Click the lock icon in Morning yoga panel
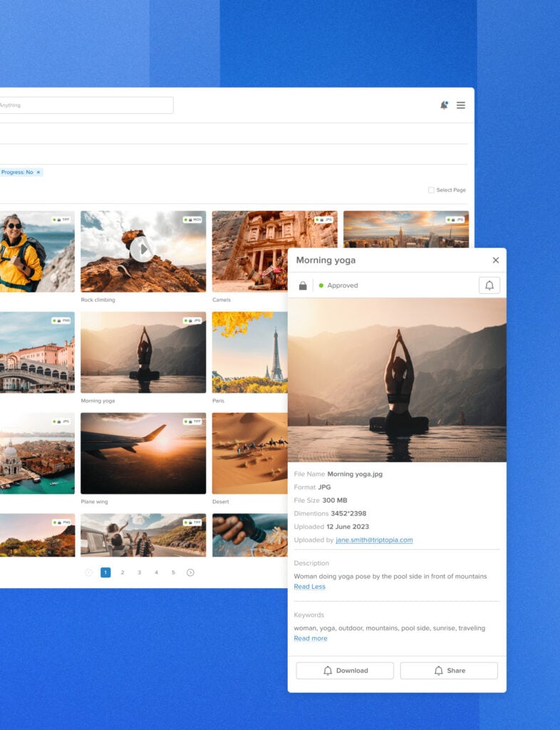 coord(303,286)
